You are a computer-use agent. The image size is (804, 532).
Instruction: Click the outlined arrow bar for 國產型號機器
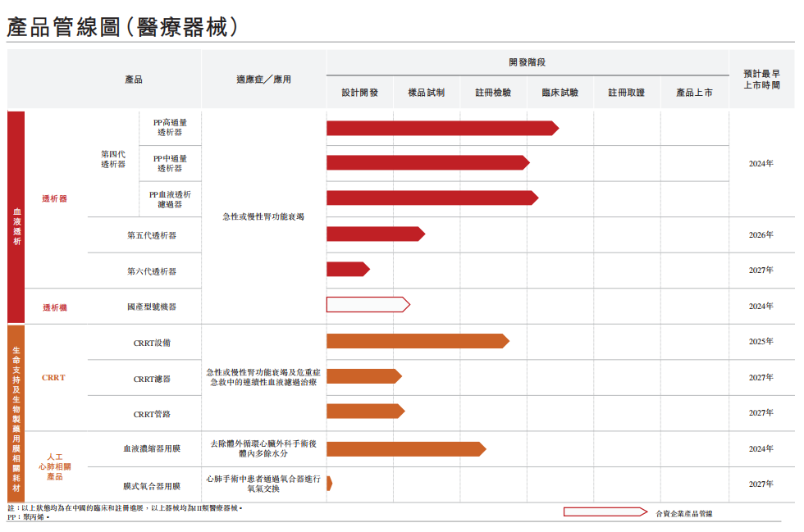(368, 304)
